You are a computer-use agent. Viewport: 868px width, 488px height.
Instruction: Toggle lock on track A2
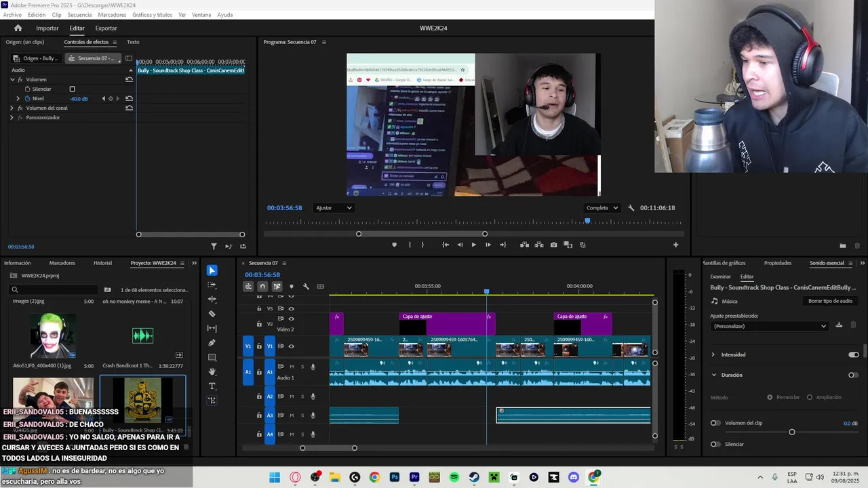coord(259,396)
